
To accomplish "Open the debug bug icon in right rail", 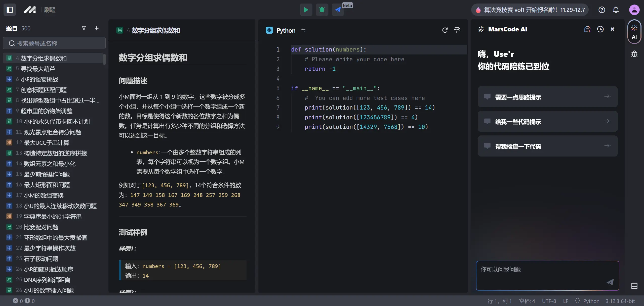I will (634, 54).
